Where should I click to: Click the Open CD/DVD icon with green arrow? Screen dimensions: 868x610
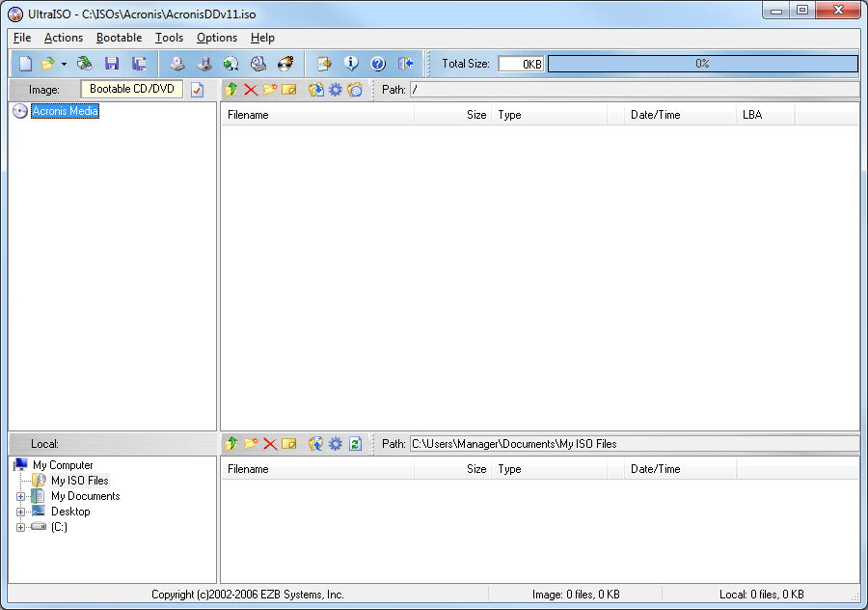[85, 64]
